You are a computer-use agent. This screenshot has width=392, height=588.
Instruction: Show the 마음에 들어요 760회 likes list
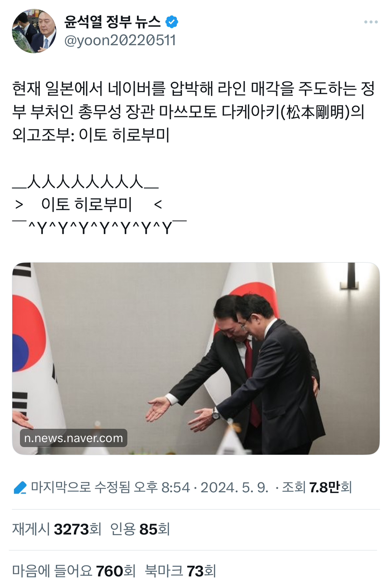click(x=74, y=571)
